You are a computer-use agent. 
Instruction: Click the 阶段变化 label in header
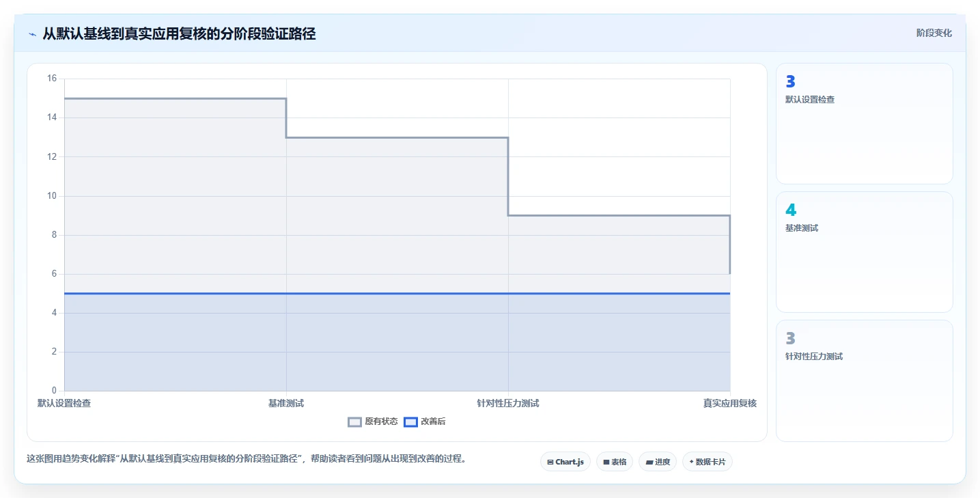[x=934, y=33]
